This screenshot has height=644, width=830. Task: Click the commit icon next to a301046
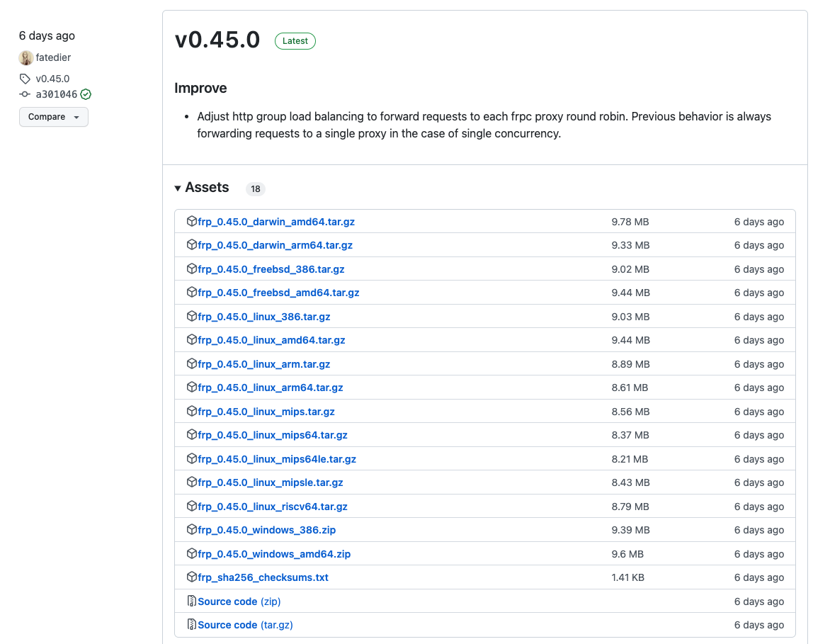click(25, 94)
